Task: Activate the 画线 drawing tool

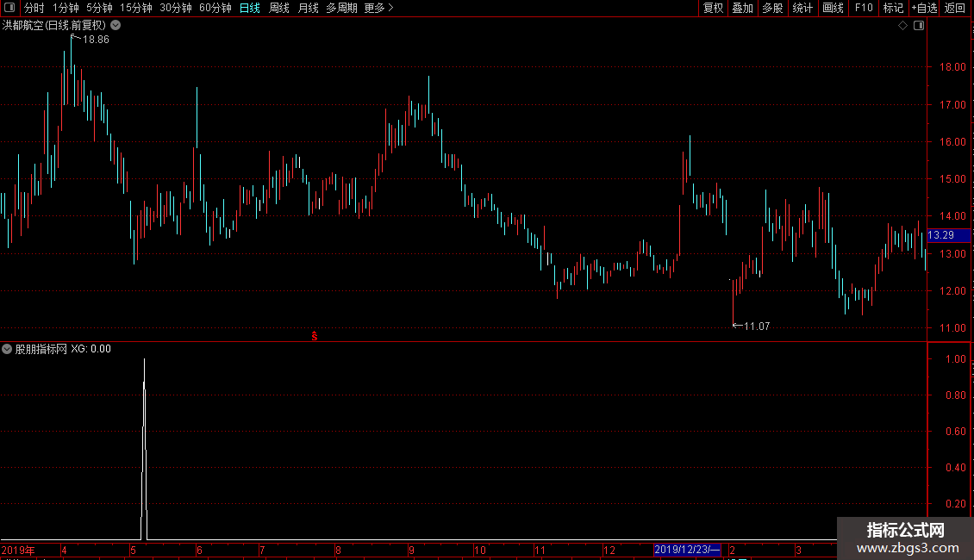Action: pyautogui.click(x=833, y=8)
